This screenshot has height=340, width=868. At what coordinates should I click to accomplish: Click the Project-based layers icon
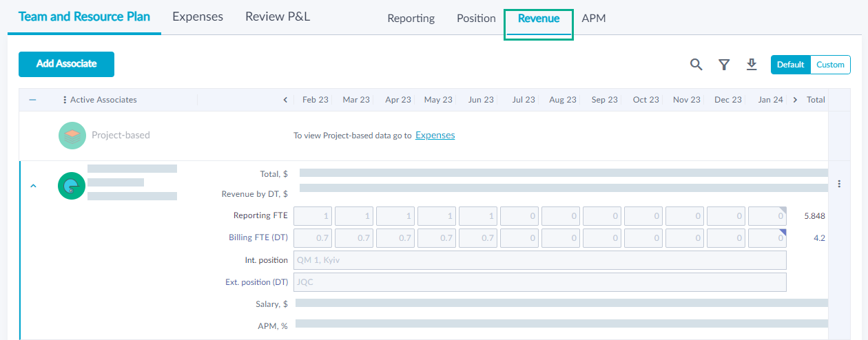click(x=72, y=136)
